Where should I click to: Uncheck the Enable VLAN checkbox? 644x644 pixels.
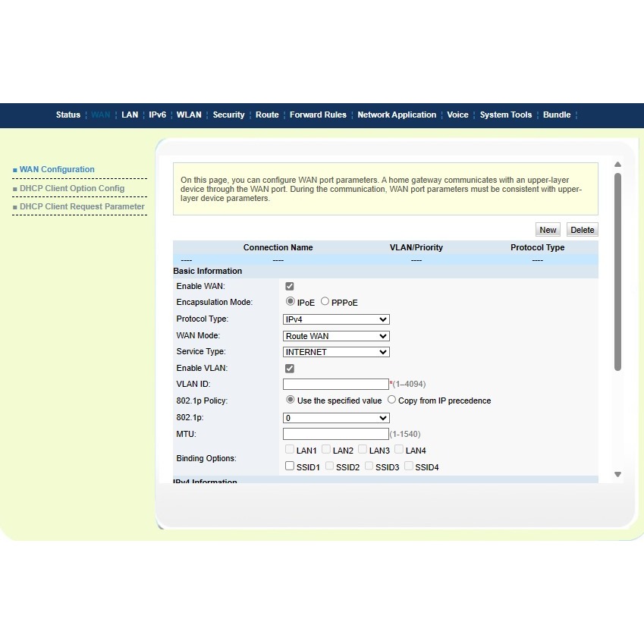289,369
